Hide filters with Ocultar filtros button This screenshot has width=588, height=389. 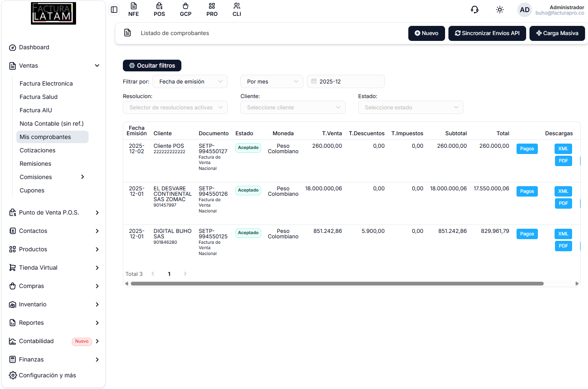[x=152, y=66]
